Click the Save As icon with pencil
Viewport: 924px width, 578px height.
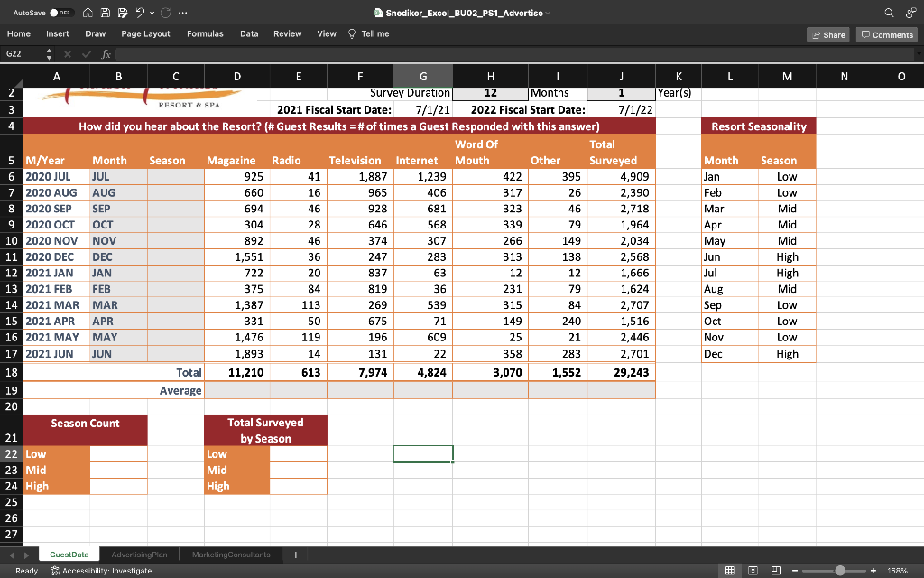pyautogui.click(x=123, y=13)
